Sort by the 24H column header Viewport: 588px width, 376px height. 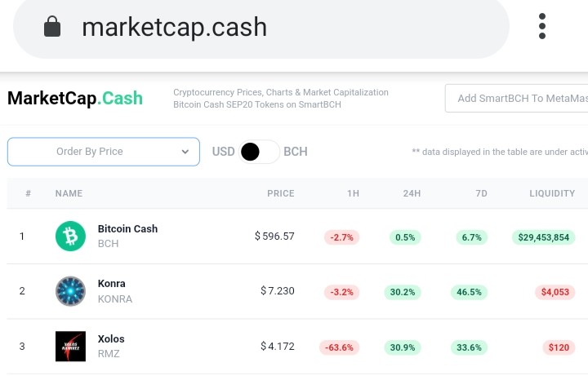412,193
